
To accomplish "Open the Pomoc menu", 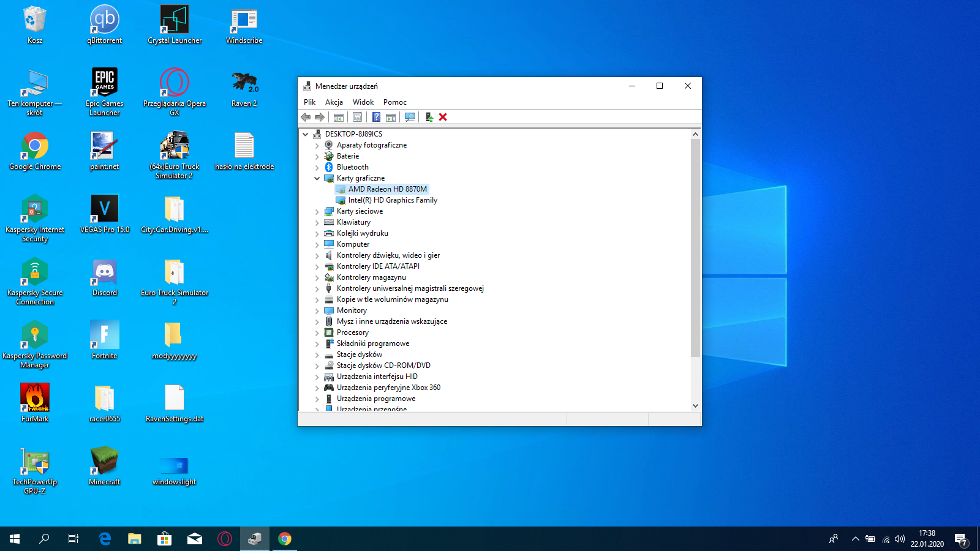I will [395, 102].
